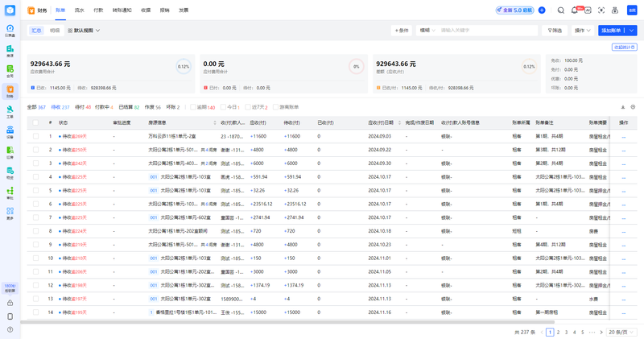644x339 pixels.
Task: Switch to the 转账通知 tab
Action: pos(122,10)
